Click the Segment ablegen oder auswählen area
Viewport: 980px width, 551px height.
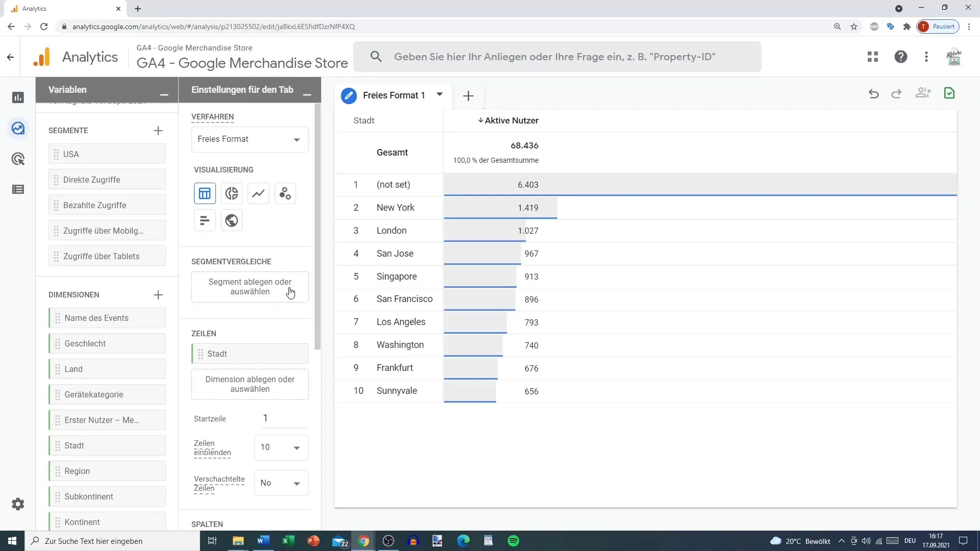pyautogui.click(x=250, y=287)
